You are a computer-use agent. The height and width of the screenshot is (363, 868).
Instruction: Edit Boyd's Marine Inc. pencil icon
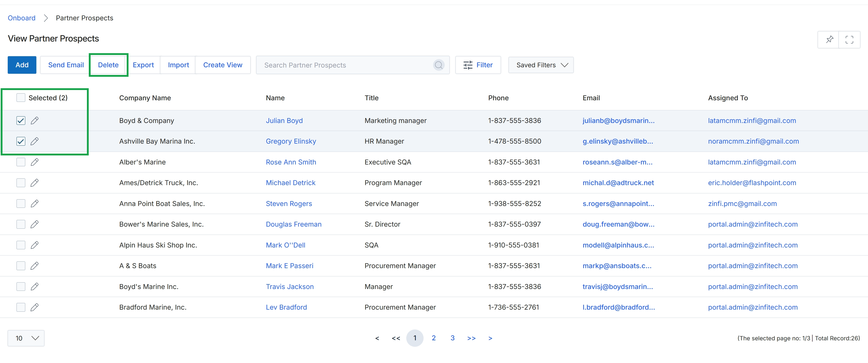[x=34, y=286]
